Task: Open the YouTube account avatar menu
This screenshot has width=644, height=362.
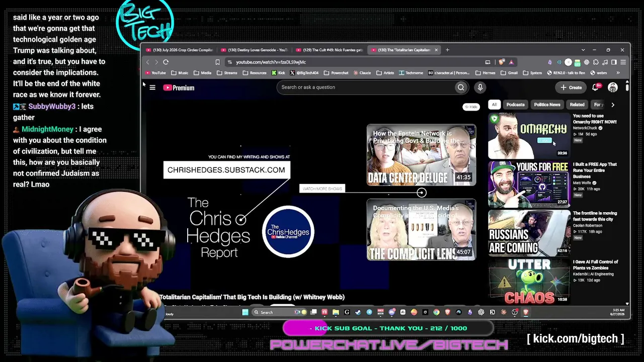Action: tap(612, 87)
